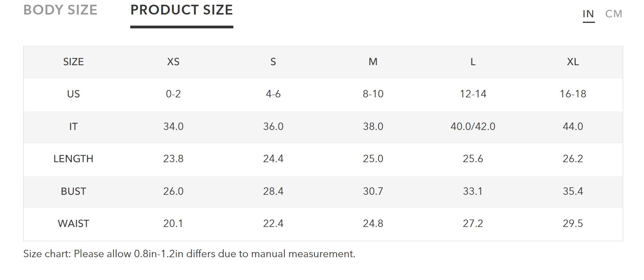Select the BUST row label
Screen dimensions: 644x280
click(73, 191)
